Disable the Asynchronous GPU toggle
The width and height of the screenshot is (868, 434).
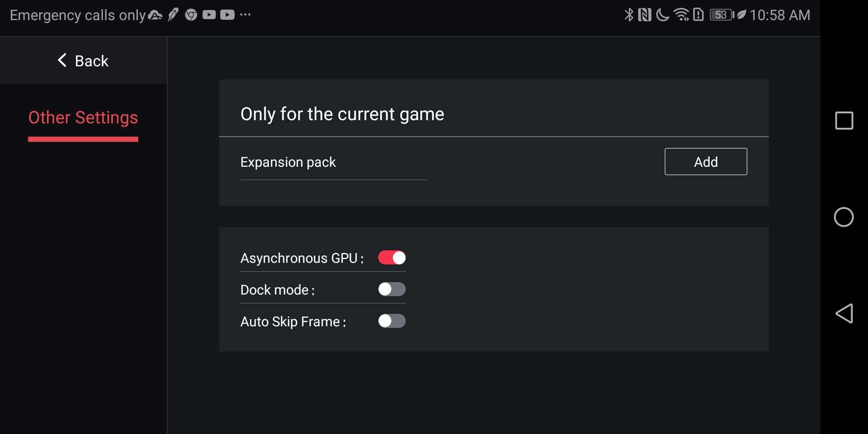[392, 258]
